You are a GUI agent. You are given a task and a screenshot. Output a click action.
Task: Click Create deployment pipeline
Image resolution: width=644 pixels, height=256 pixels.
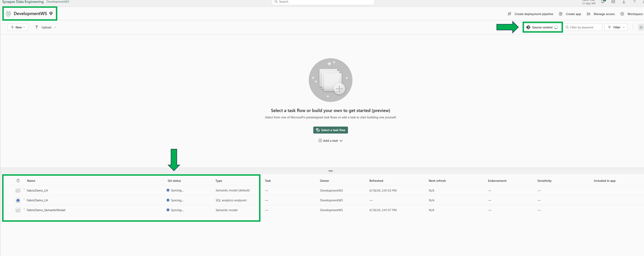pos(534,14)
